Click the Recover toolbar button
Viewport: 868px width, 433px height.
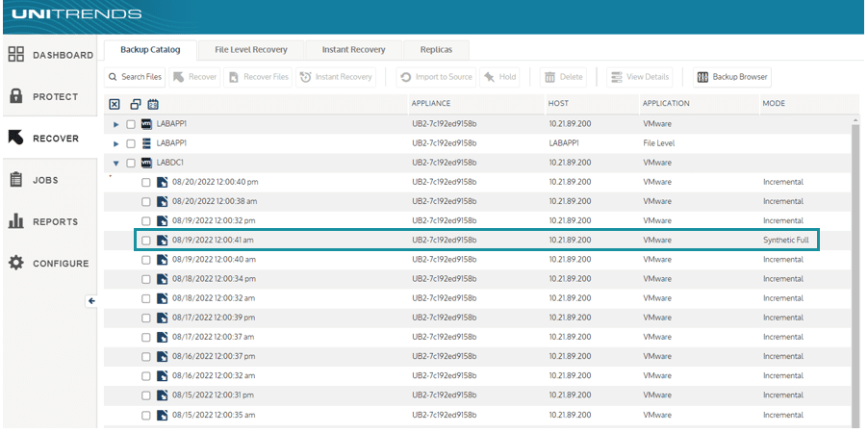(194, 77)
